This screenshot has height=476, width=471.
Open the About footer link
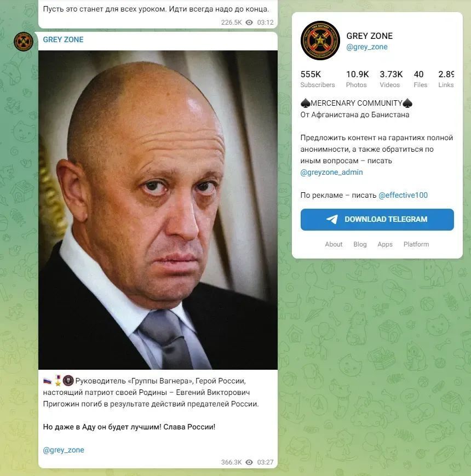tap(334, 244)
